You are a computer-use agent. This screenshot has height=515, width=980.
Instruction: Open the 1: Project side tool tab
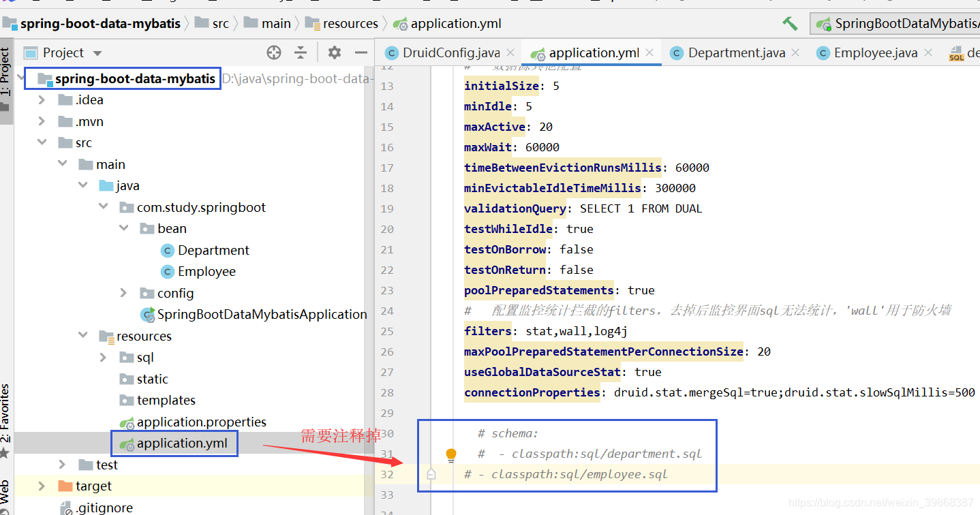click(x=6, y=81)
